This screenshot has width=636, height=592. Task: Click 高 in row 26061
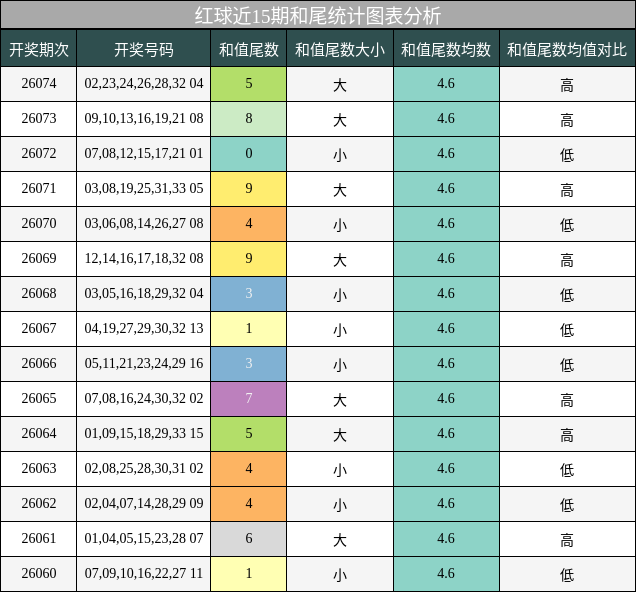point(567,540)
